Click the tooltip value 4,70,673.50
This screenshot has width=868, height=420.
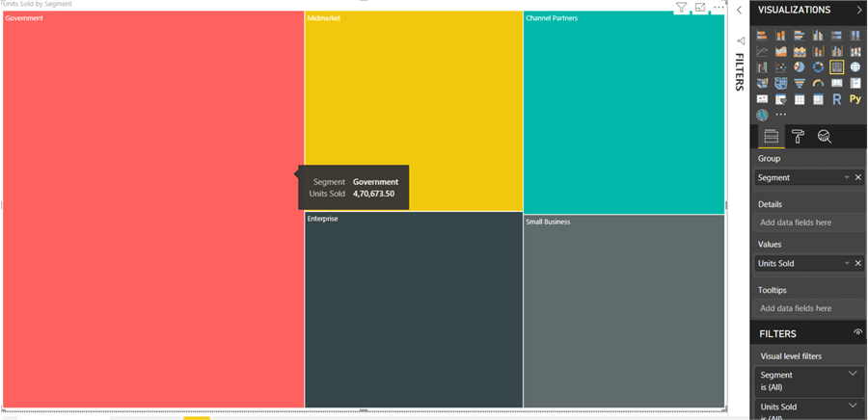[373, 194]
